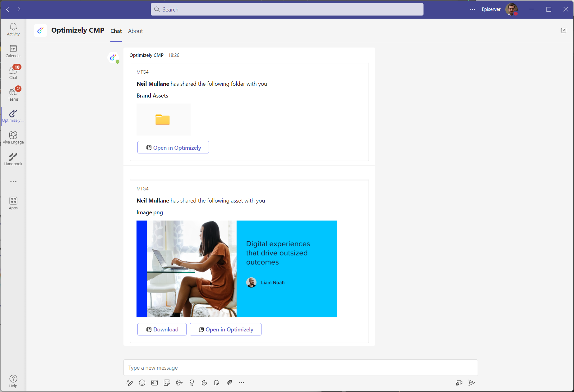Show more compose options ellipsis
The image size is (574, 392).
coord(242,383)
